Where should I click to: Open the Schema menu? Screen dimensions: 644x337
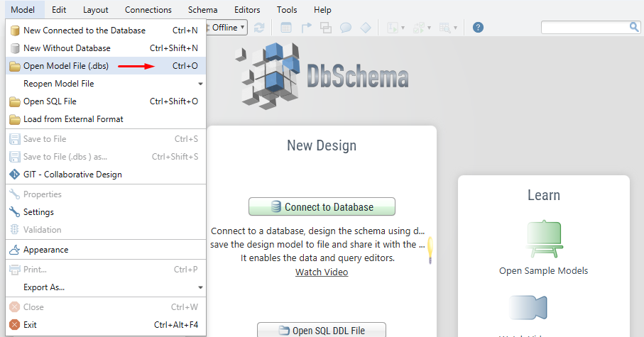click(203, 9)
